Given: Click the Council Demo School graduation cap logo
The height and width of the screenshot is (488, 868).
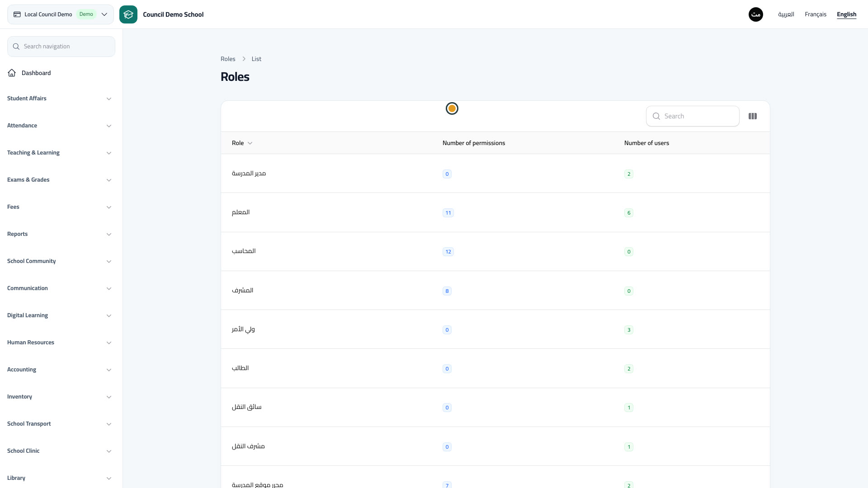Looking at the screenshot, I should point(128,14).
